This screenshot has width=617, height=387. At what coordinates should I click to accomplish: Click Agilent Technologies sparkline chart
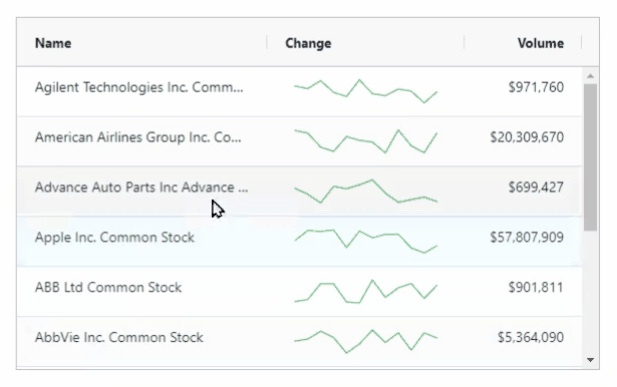[x=366, y=91]
